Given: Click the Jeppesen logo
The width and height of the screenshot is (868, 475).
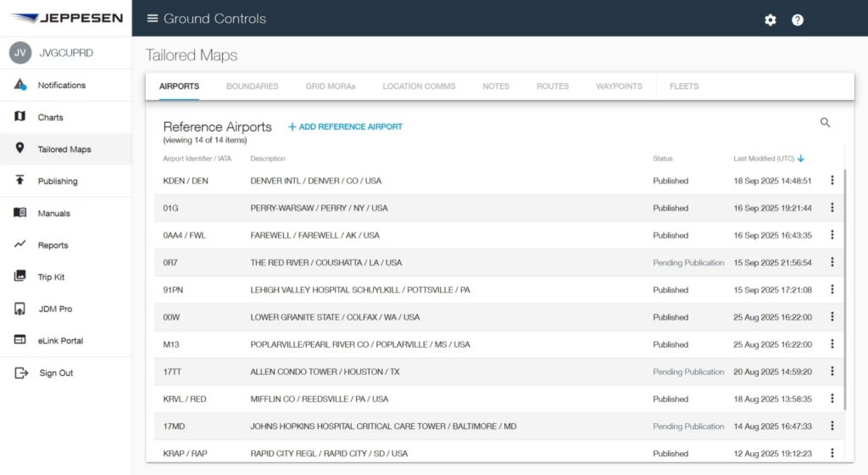Looking at the screenshot, I should (x=66, y=18).
